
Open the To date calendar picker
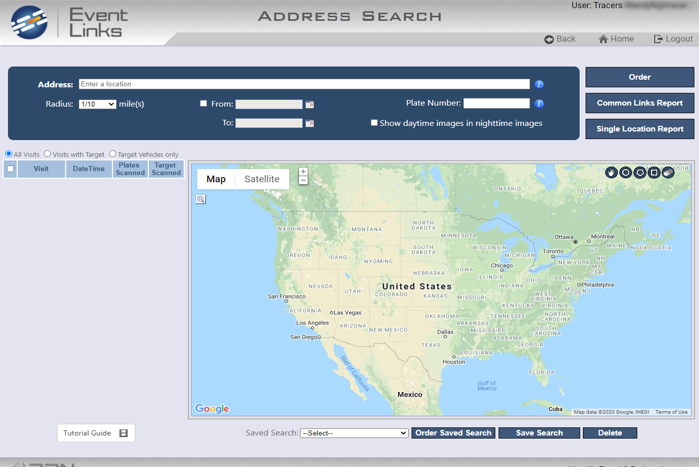pyautogui.click(x=310, y=123)
